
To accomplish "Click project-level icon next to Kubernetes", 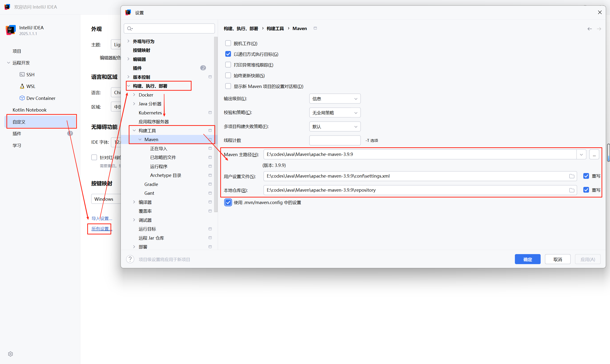I will coord(210,113).
